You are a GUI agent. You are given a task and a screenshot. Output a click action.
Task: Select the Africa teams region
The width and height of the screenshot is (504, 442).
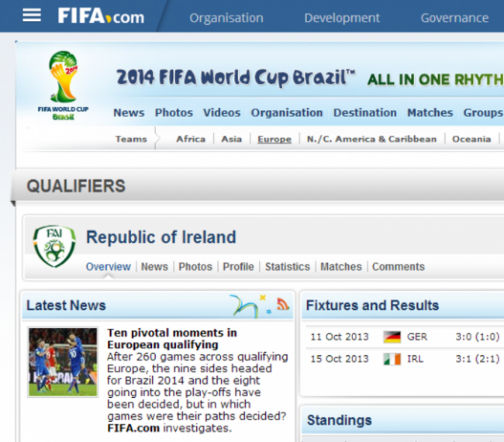click(191, 139)
